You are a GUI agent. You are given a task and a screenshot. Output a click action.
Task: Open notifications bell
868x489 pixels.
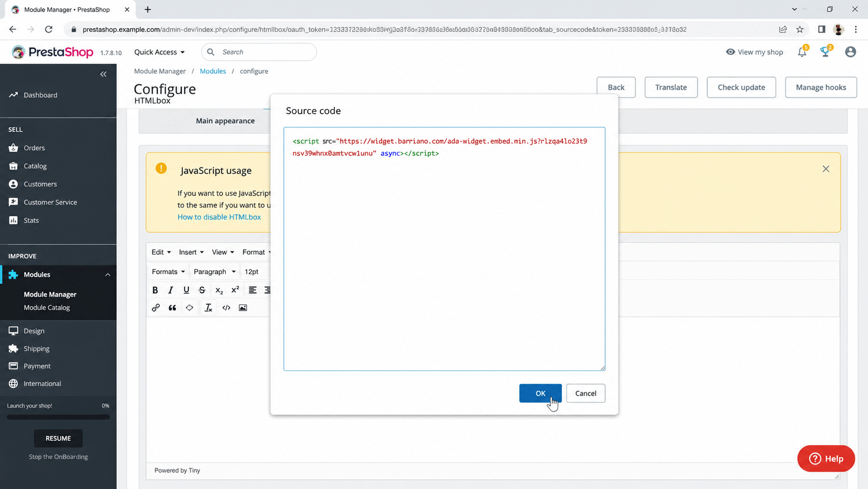tap(802, 51)
